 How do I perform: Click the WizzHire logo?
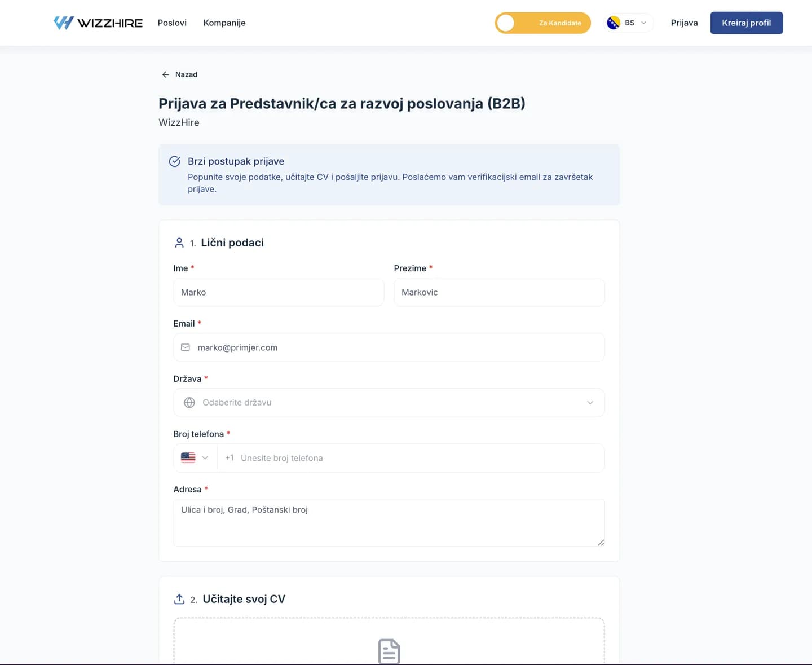98,23
